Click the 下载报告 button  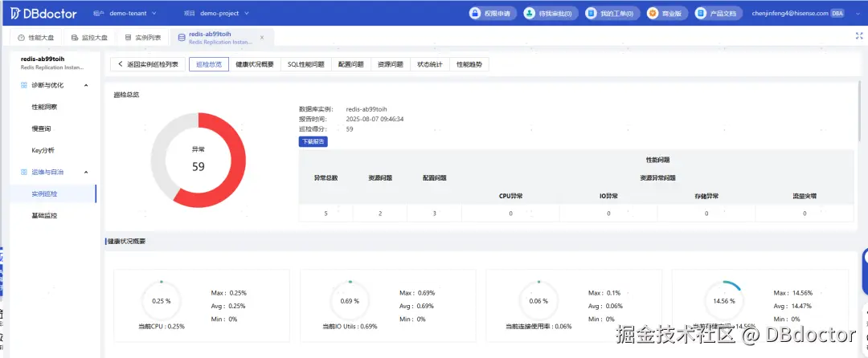(x=313, y=141)
